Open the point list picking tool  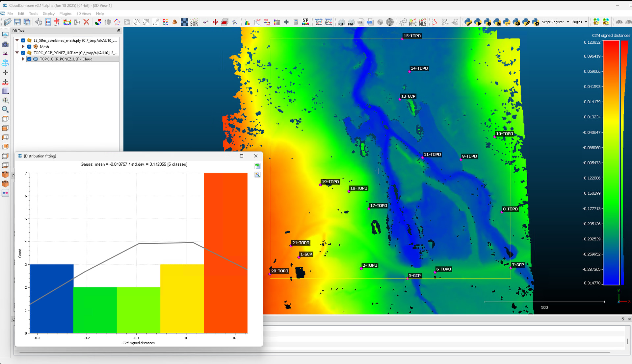(48, 22)
